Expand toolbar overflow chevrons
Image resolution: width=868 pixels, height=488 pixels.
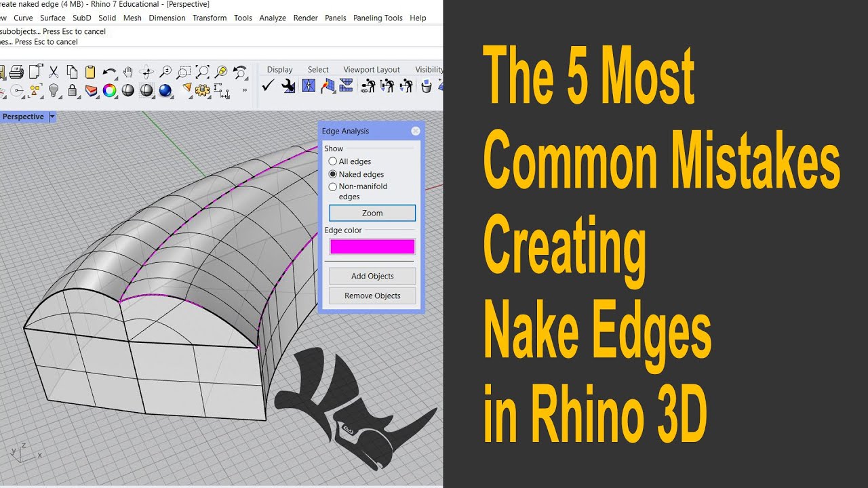click(x=245, y=90)
